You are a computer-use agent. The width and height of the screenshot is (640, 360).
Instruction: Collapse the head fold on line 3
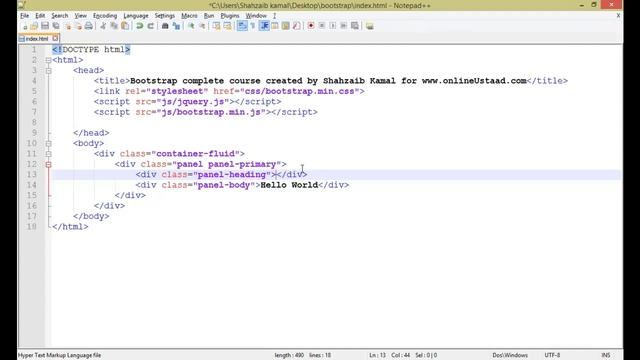(x=48, y=71)
